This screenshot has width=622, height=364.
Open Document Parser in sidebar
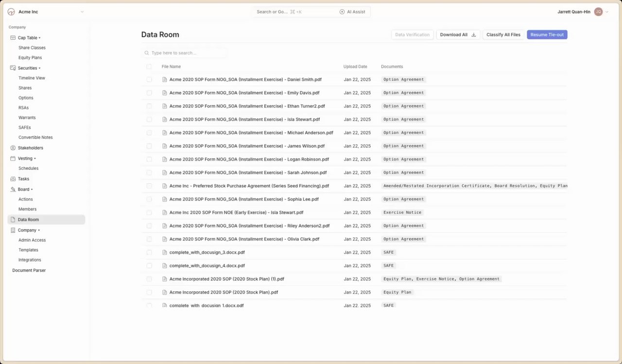tap(29, 270)
